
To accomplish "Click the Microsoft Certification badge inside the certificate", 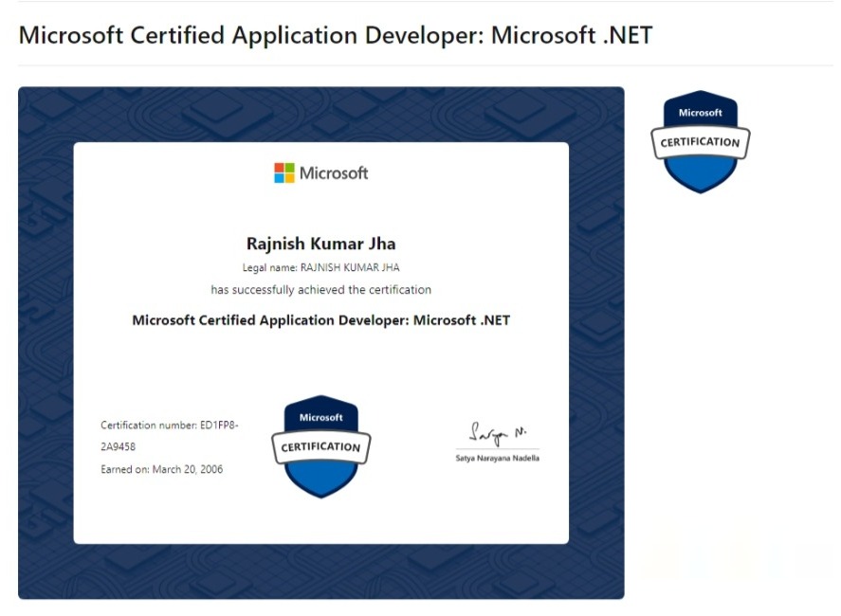I will coord(320,446).
